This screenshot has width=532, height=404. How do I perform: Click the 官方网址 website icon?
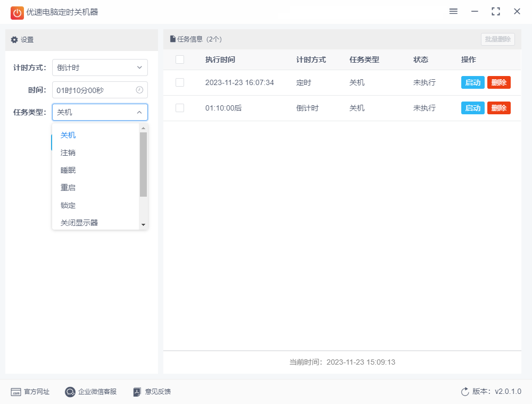(15, 392)
